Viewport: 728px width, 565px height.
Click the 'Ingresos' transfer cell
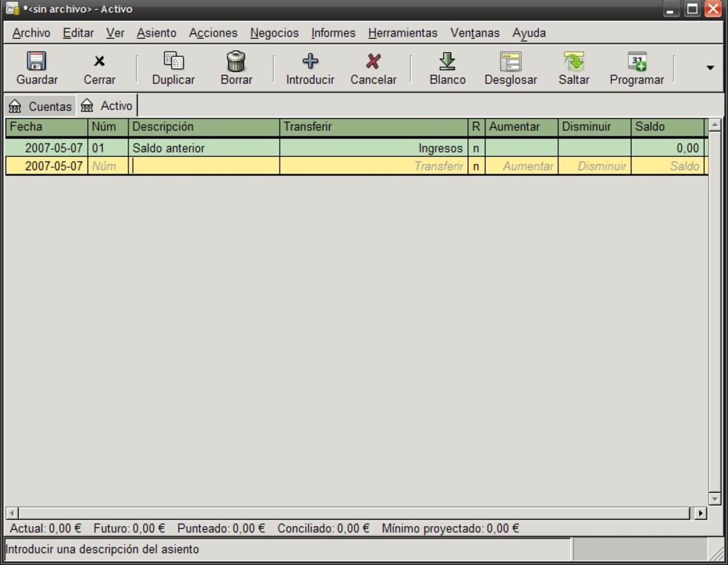coord(374,148)
